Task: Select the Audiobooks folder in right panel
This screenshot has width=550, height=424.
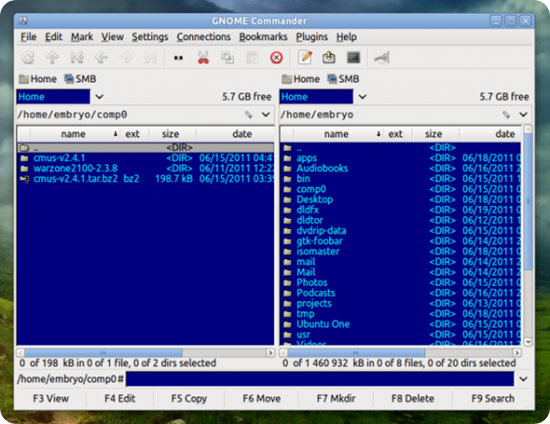Action: click(x=401, y=168)
